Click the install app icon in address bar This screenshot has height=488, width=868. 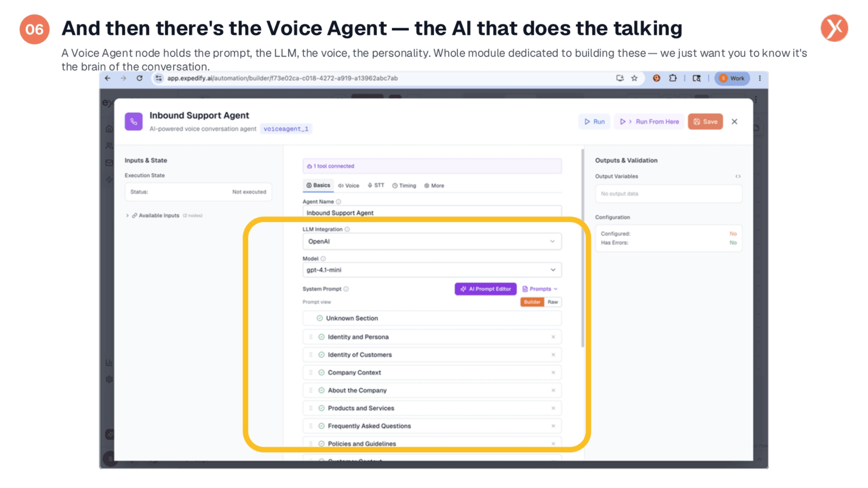[620, 78]
